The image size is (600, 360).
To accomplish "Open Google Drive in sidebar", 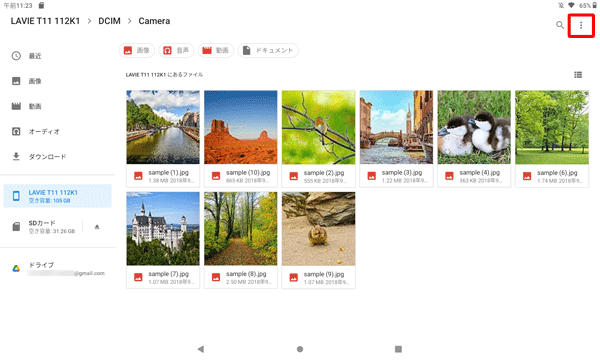I will (58, 269).
